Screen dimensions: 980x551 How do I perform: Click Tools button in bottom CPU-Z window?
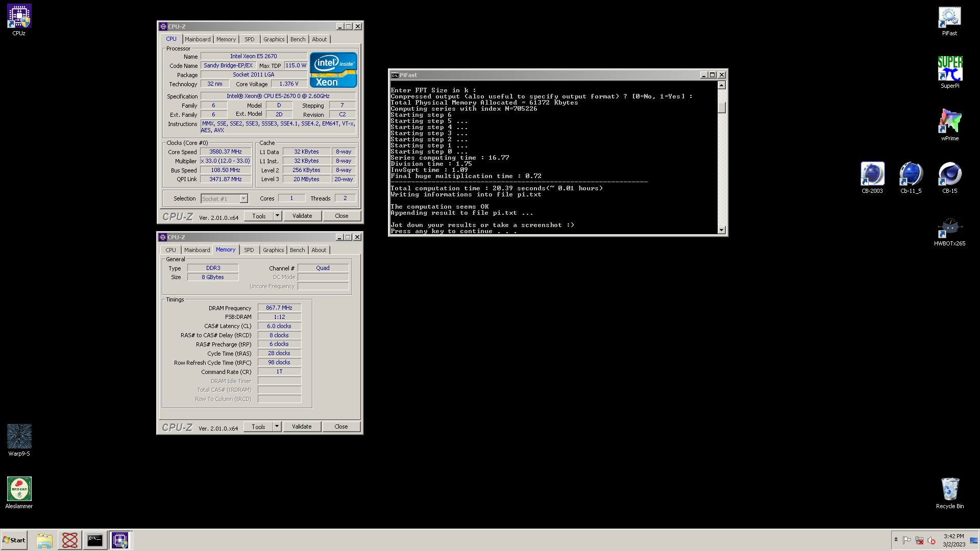(x=258, y=427)
